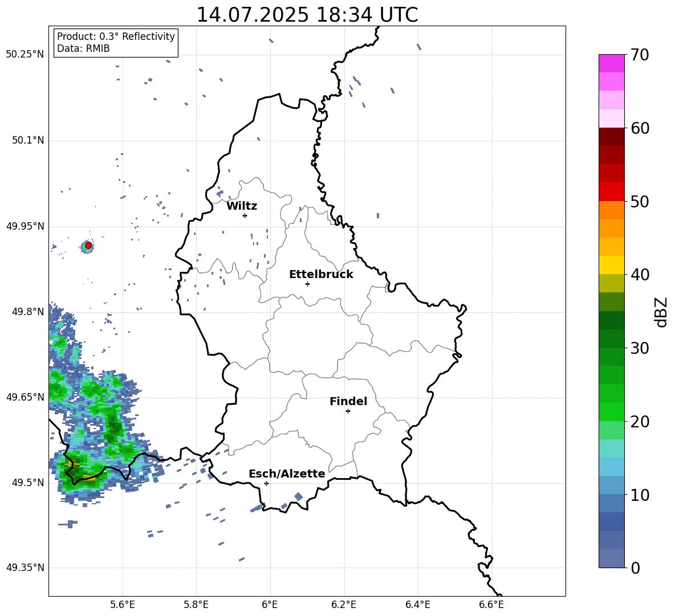Click the Findel location cross marker
The image size is (675, 616).
[348, 411]
